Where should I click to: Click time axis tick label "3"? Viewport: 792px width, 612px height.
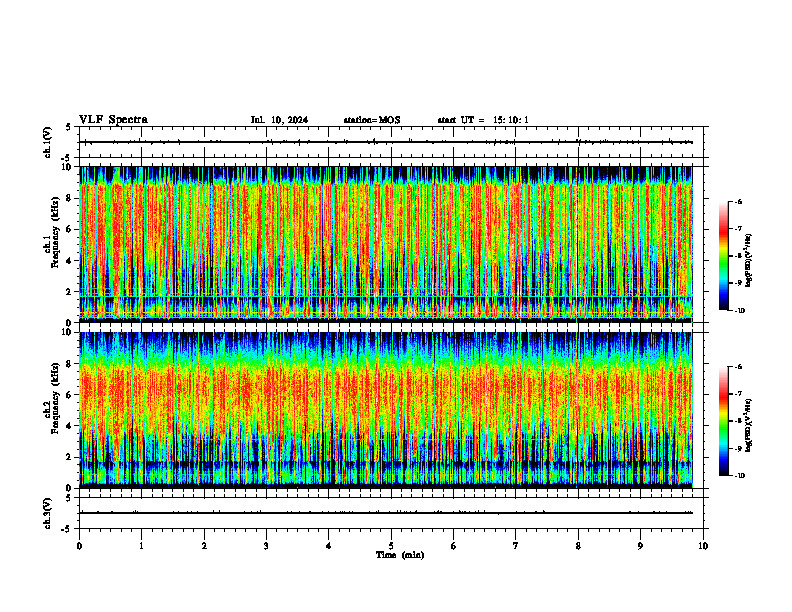[x=266, y=546]
